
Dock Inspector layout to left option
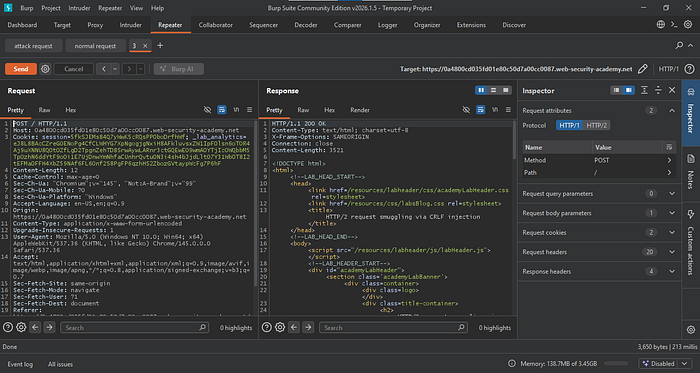tap(617, 91)
